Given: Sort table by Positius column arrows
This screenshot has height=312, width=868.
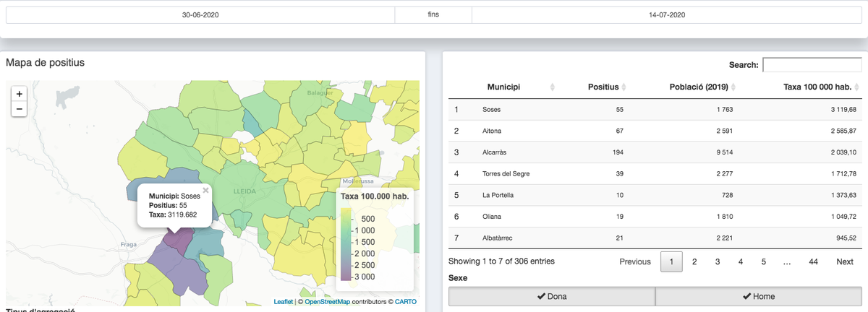Looking at the screenshot, I should click(x=624, y=87).
